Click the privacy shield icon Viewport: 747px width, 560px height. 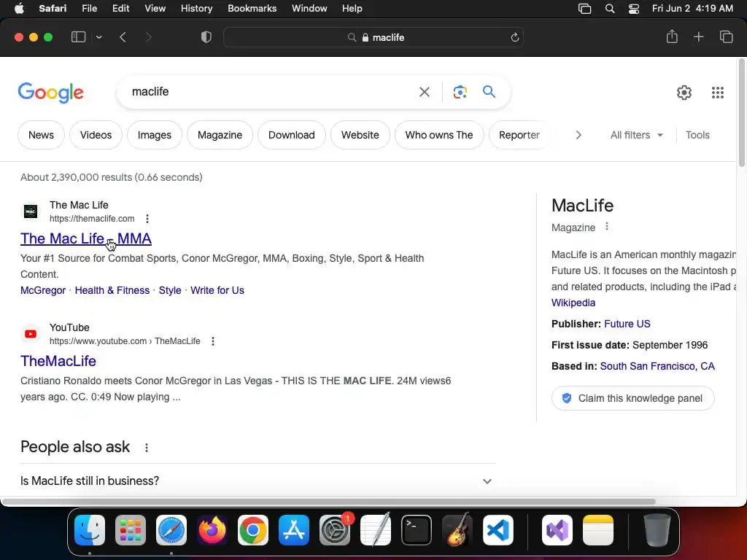(x=206, y=37)
